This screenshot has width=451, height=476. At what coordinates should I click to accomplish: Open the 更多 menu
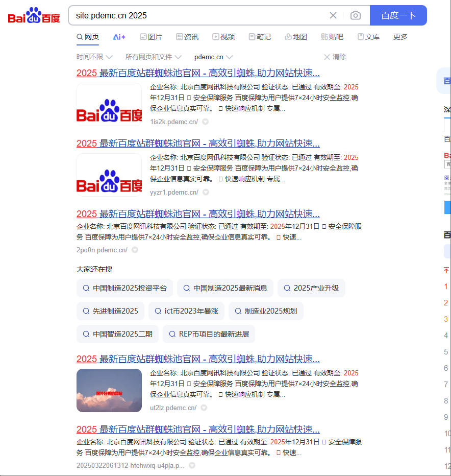[x=400, y=37]
